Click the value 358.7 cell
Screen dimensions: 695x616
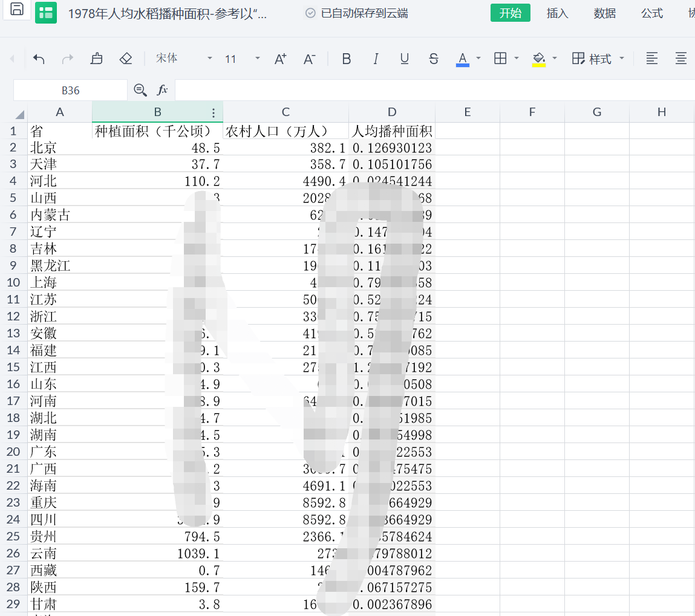tap(286, 164)
